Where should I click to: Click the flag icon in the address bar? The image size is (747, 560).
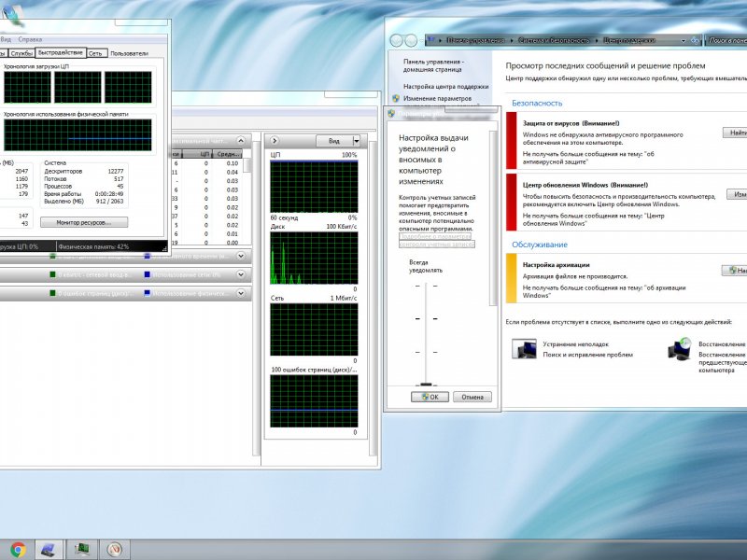point(431,40)
